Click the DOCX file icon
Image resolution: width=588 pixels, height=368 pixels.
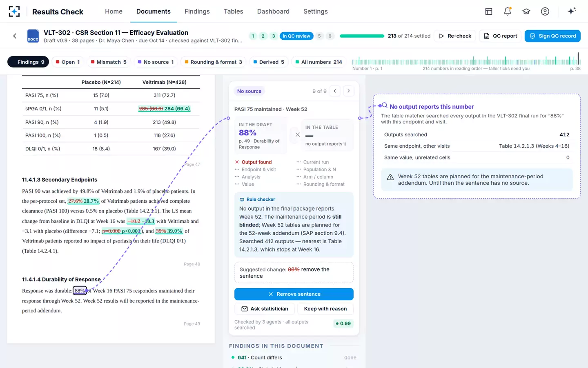pyautogui.click(x=33, y=36)
